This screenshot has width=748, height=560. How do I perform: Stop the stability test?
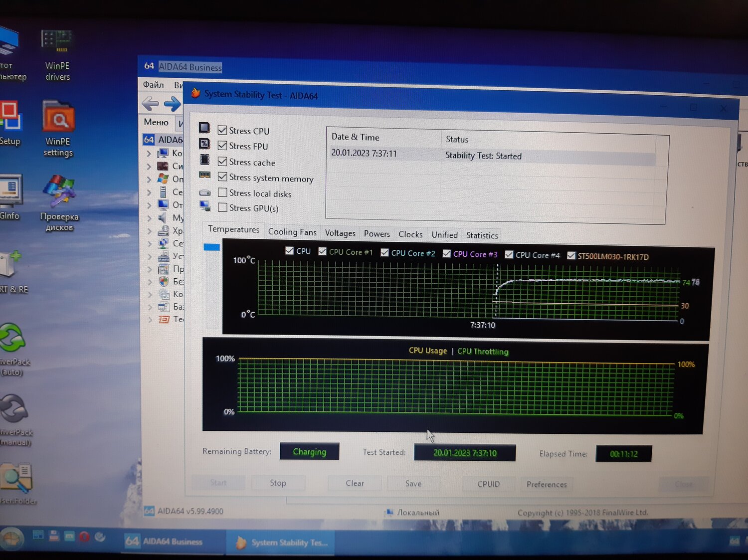[278, 483]
